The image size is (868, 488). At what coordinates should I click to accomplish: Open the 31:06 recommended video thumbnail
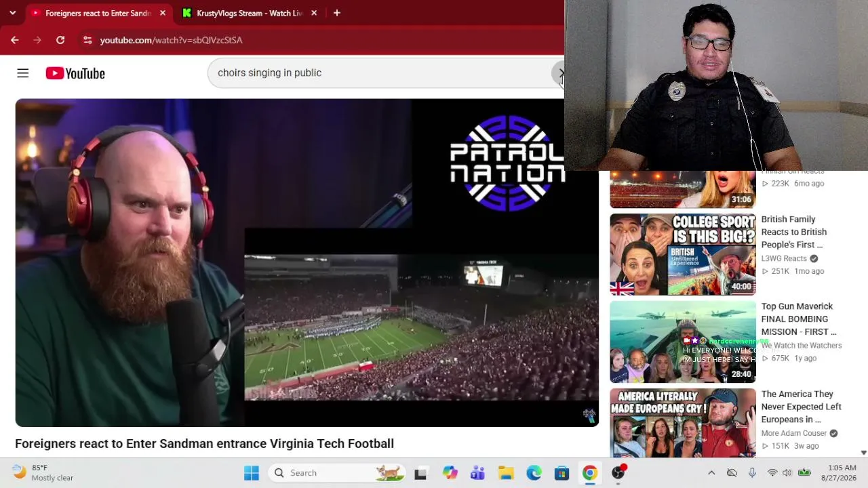pyautogui.click(x=682, y=189)
